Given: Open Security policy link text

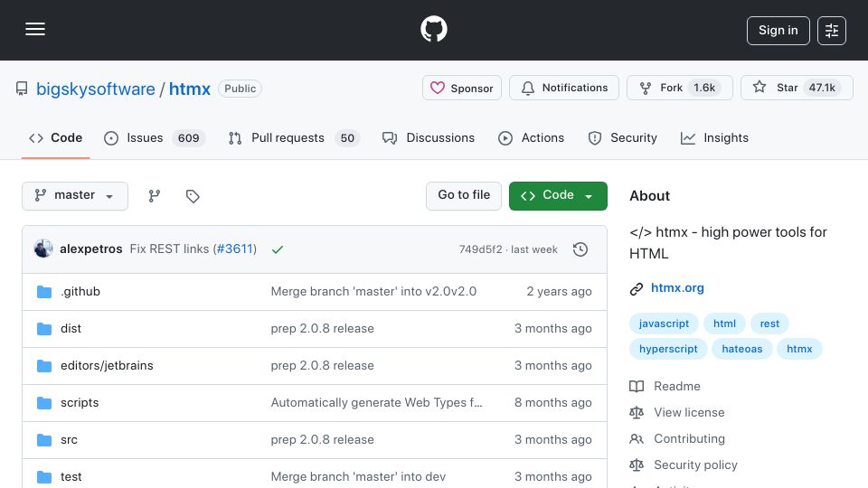Looking at the screenshot, I should coord(695,465).
